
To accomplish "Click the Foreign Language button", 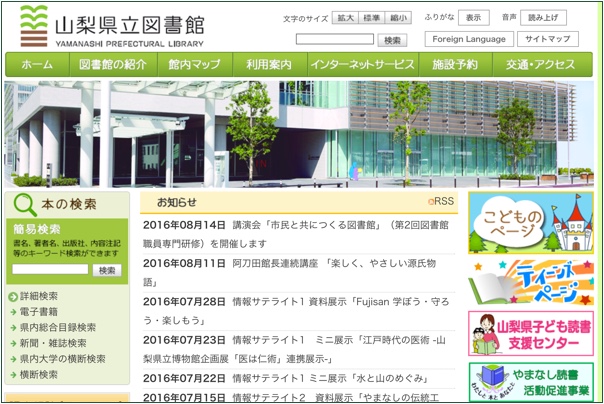I will click(x=470, y=39).
